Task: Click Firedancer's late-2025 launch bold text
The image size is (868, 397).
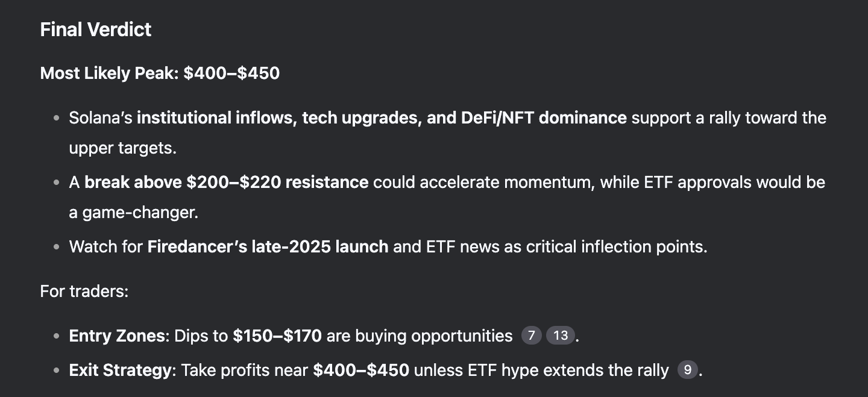Action: click(268, 247)
